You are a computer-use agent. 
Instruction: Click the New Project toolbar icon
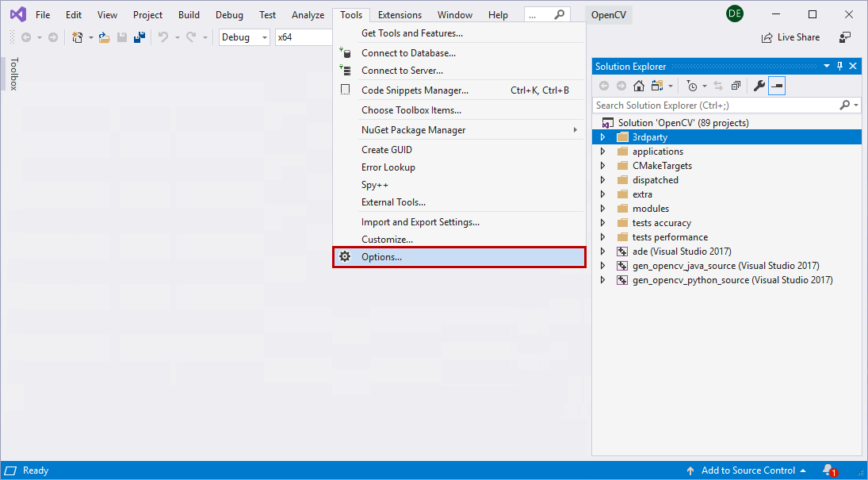click(77, 37)
